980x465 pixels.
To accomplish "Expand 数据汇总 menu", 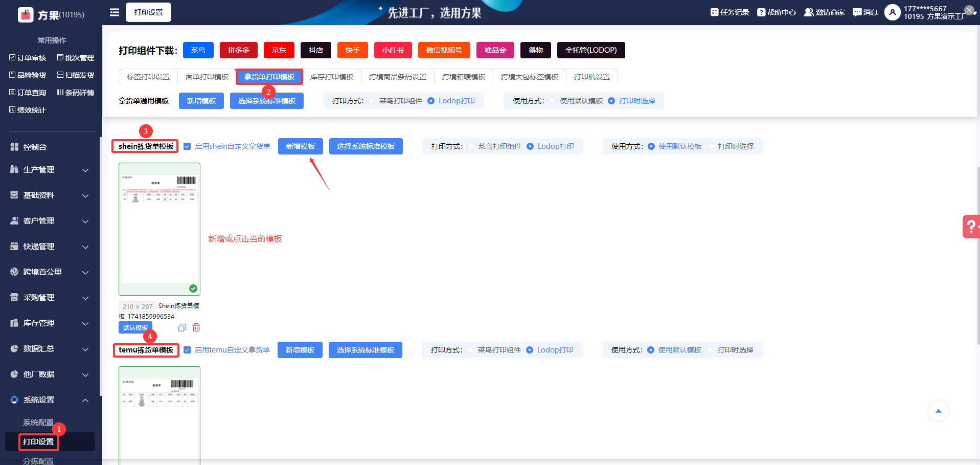I will tap(50, 349).
